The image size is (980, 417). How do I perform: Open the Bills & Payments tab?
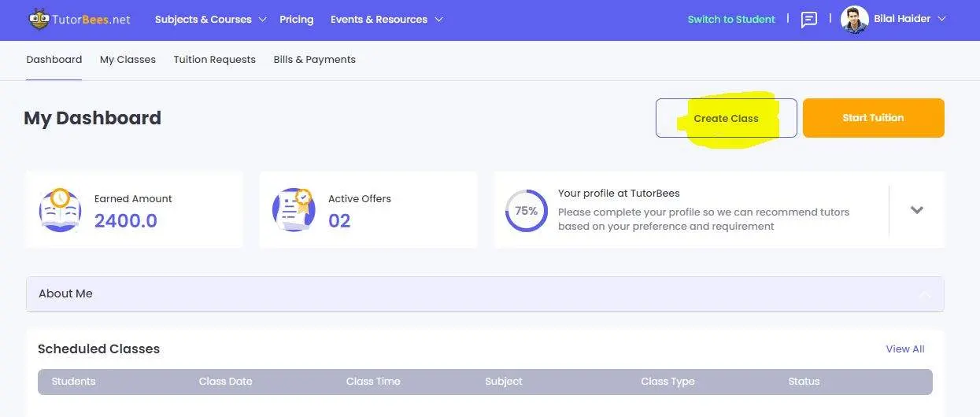click(x=314, y=60)
